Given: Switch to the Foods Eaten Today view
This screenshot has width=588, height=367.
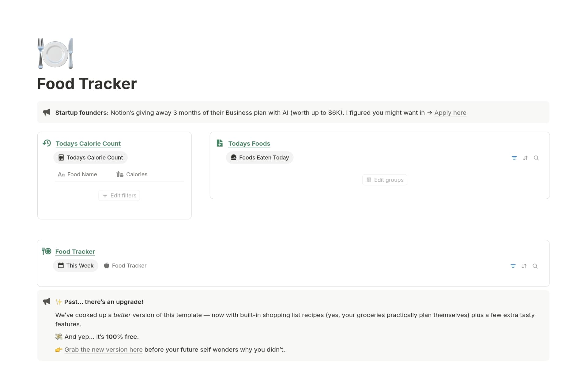Looking at the screenshot, I should [x=259, y=157].
